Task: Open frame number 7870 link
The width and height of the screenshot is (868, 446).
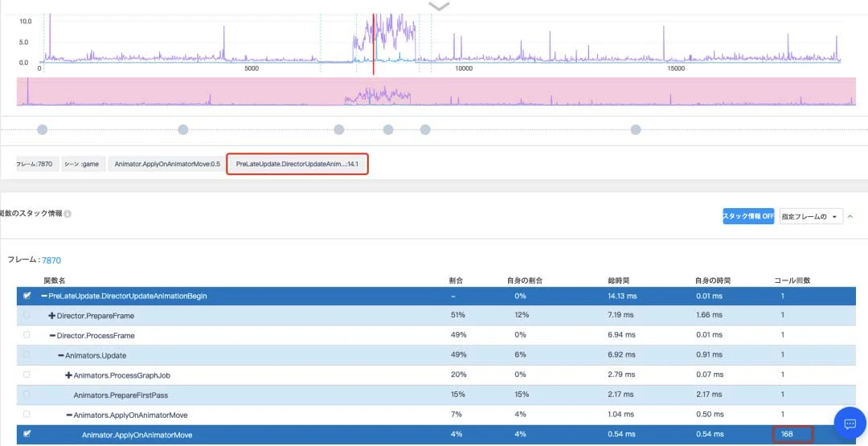Action: click(x=51, y=260)
